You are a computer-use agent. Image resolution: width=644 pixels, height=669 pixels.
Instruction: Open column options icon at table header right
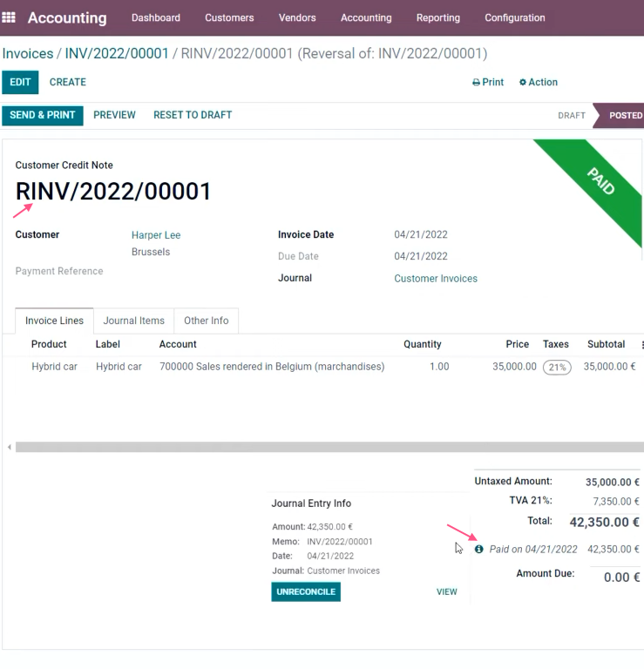(642, 344)
